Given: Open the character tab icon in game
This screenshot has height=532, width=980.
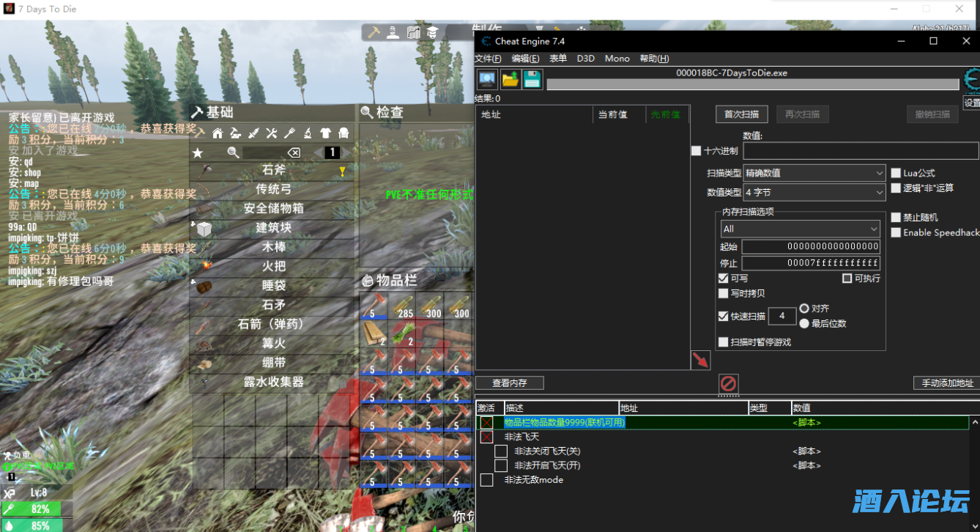Looking at the screenshot, I should (393, 32).
